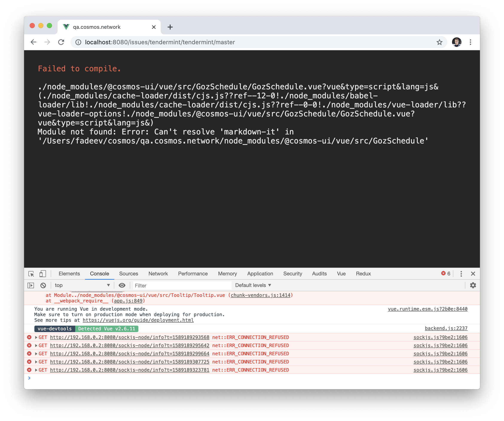Click the inspect element picker icon

(31, 274)
